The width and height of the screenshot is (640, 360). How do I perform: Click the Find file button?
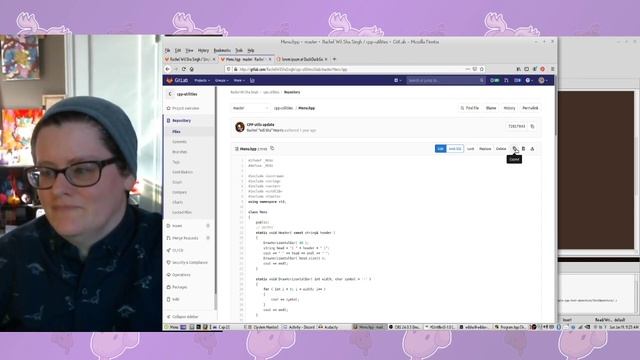[470, 108]
